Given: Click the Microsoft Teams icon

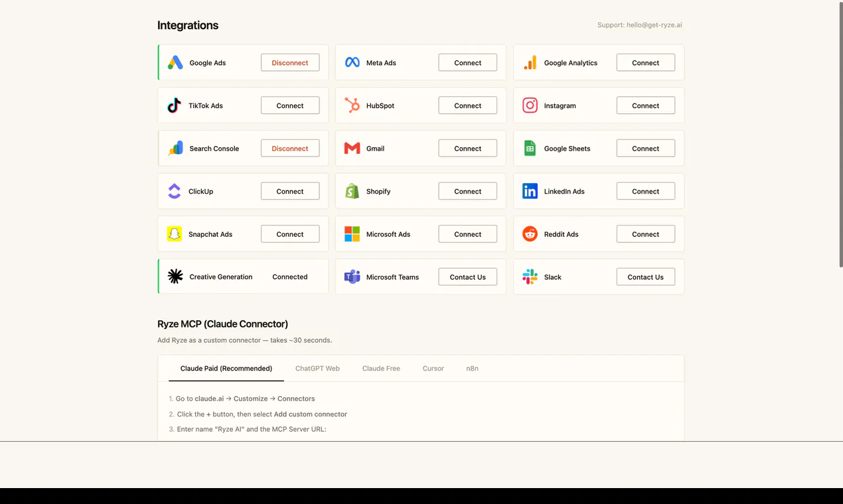Looking at the screenshot, I should (352, 277).
